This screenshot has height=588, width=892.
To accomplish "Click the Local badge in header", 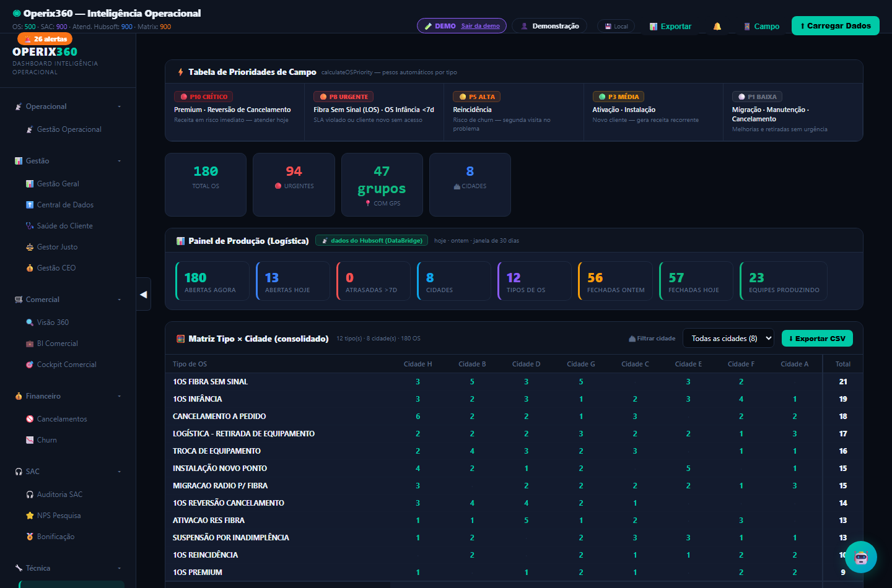I will (616, 26).
